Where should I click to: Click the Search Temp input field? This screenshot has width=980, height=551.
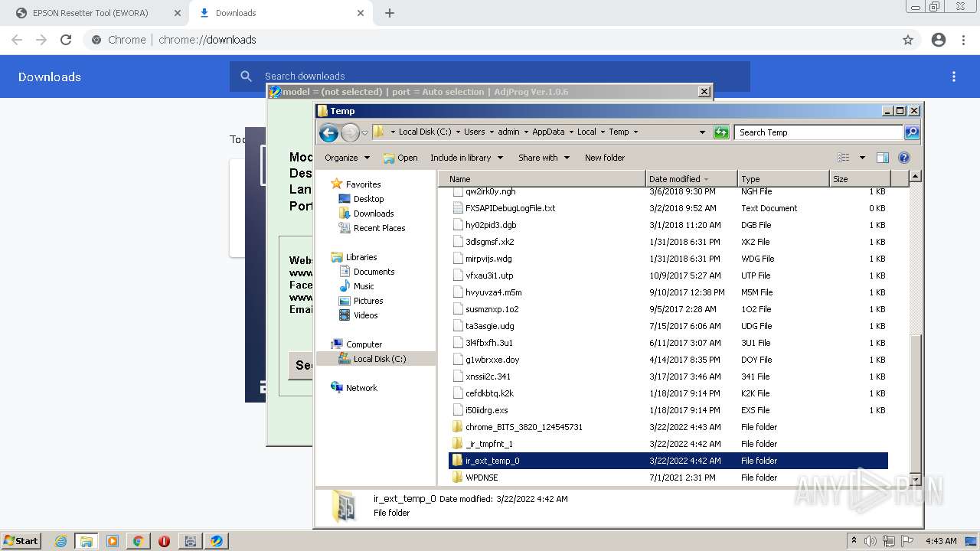coord(819,132)
